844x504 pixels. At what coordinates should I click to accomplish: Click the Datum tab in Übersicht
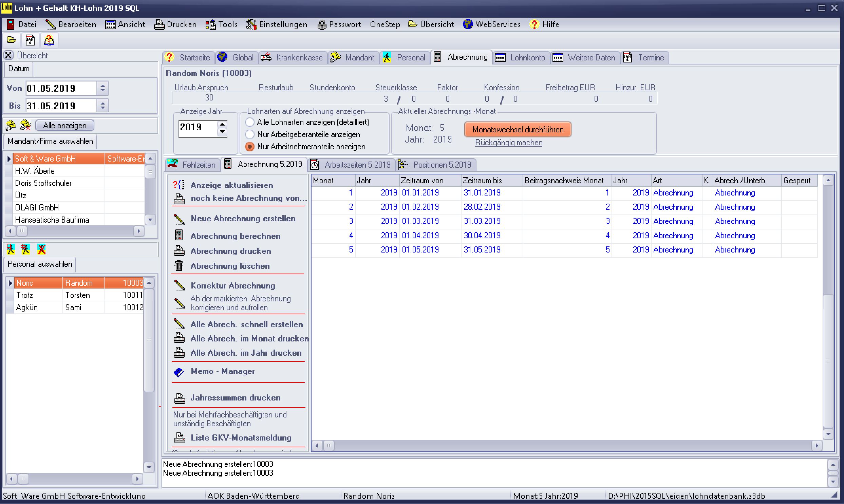point(19,69)
